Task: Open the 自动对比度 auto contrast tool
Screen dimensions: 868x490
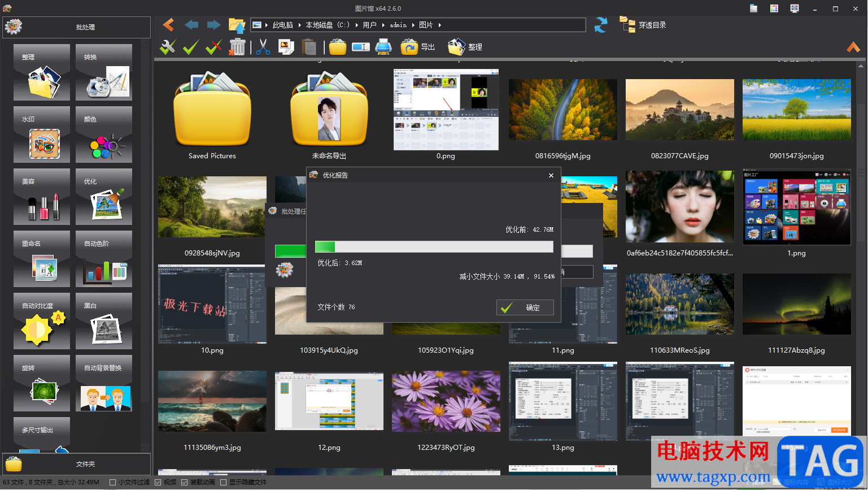Action: coord(42,321)
